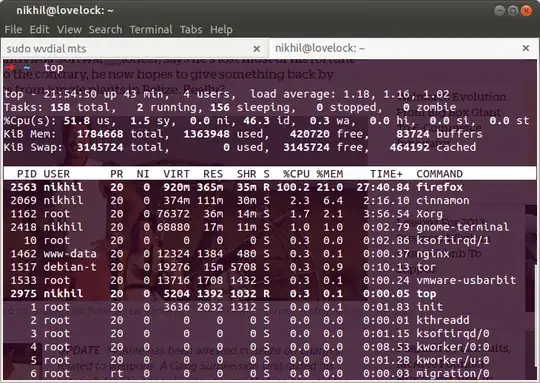Close the 'sudo wvdial mts' tab
Image resolution: width=540 pixels, height=383 pixels.
pos(257,49)
